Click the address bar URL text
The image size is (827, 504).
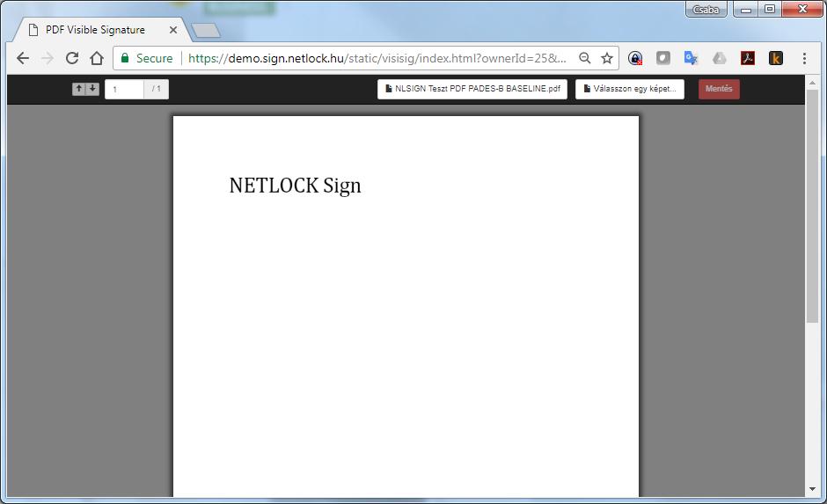click(377, 58)
